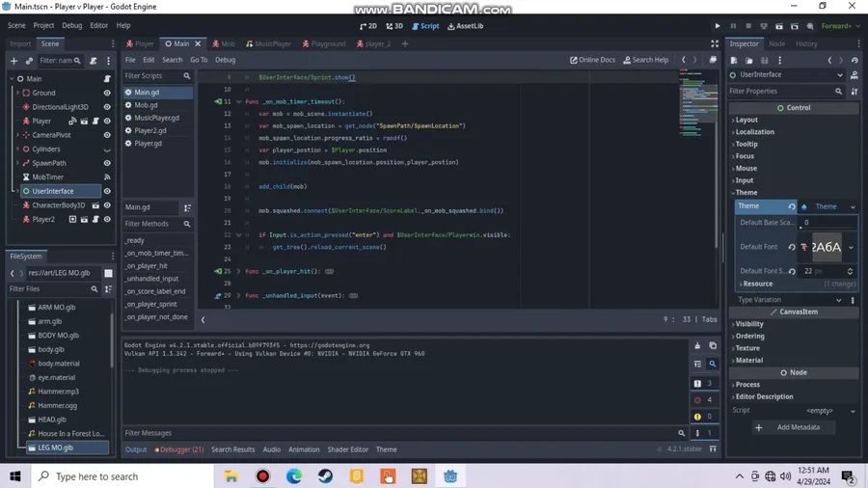Open the Project menu
Screen dimensions: 868x488
click(43, 25)
